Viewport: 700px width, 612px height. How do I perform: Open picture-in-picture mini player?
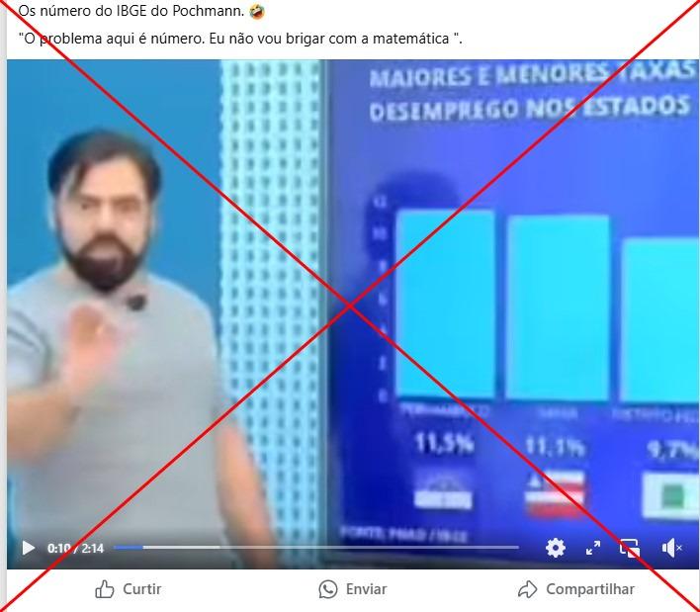coord(630,548)
